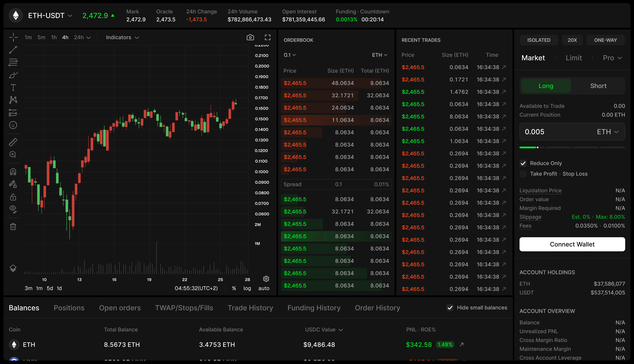Viewport: 634px width, 364px height.
Task: Click the chart screenshot camera icon
Action: pyautogui.click(x=250, y=37)
